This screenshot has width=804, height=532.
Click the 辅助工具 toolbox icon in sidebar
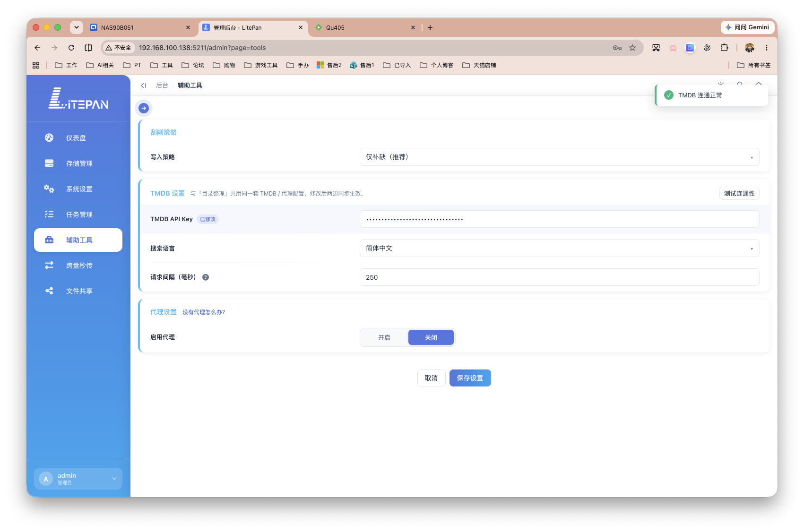click(x=49, y=240)
